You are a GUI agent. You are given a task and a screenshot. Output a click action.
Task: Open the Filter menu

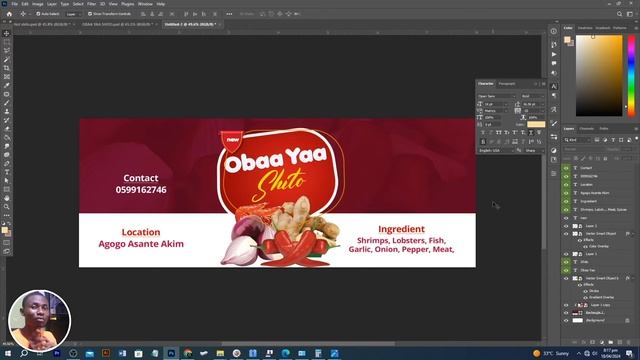(91, 4)
